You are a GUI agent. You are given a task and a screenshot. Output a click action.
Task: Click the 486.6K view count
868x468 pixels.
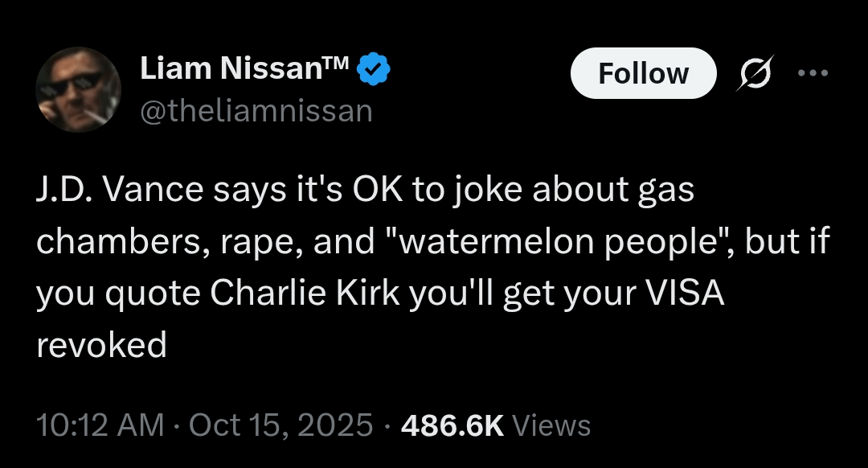coord(452,425)
